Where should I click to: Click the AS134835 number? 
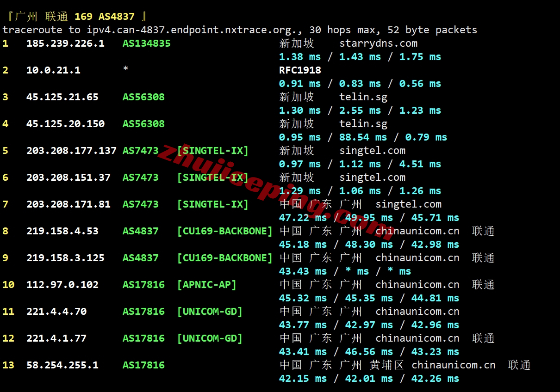(x=146, y=43)
